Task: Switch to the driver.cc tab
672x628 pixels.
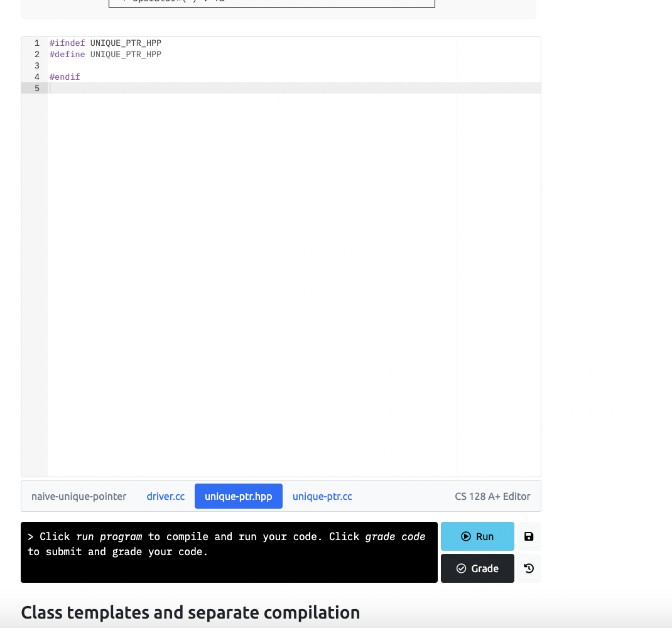Action: (x=165, y=496)
